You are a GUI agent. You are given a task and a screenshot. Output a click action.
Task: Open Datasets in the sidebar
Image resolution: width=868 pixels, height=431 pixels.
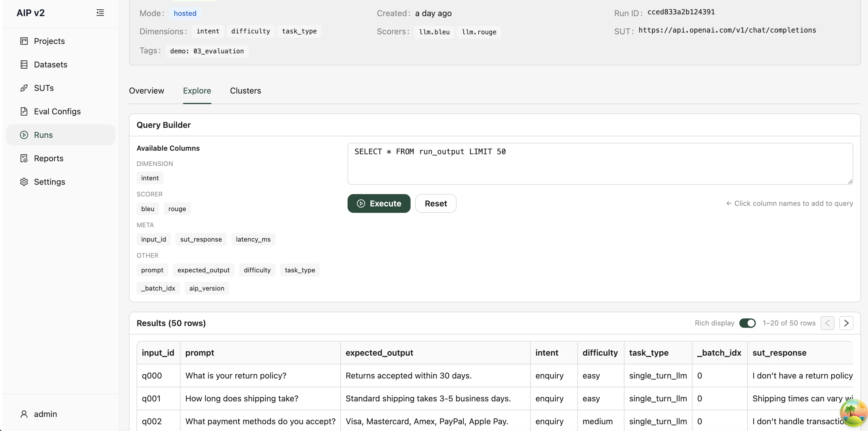pos(61,65)
